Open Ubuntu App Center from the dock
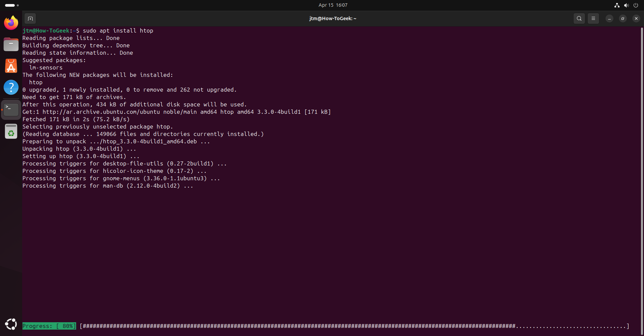The image size is (644, 336). pyautogui.click(x=11, y=66)
